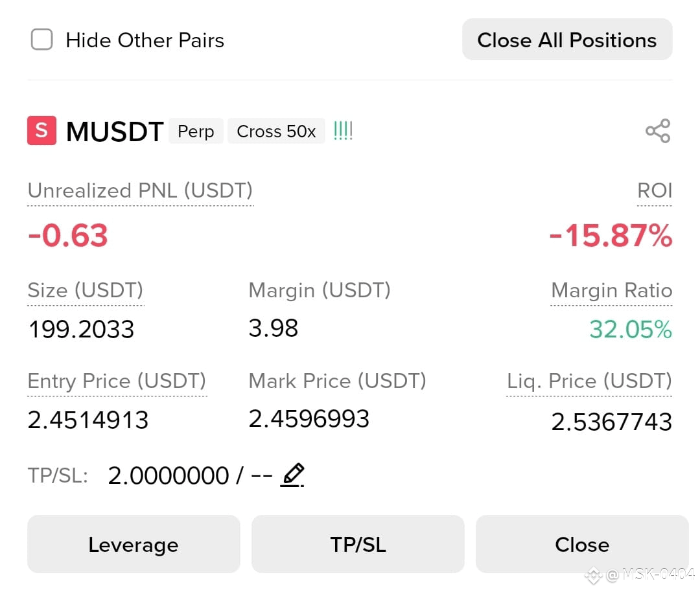Open the share position icon

[658, 131]
